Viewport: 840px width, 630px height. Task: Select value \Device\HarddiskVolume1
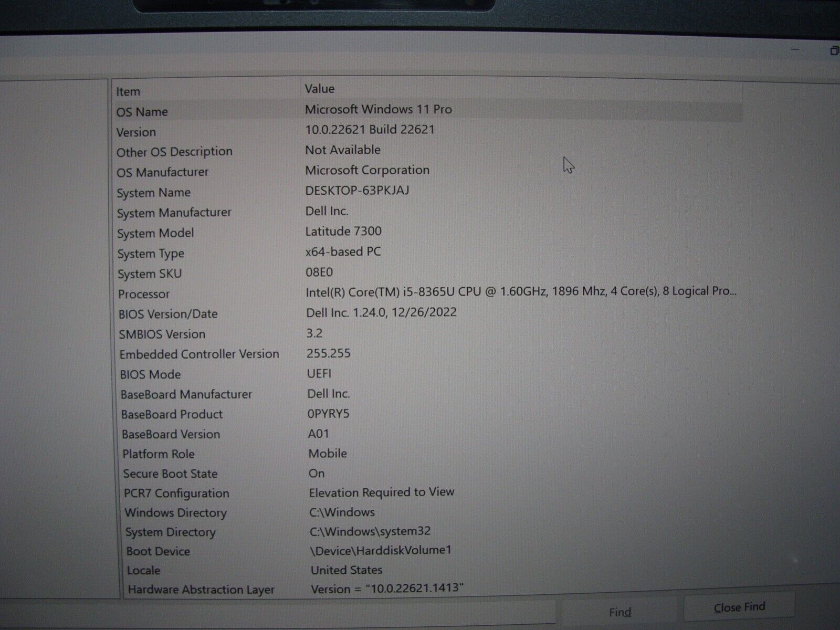[x=381, y=550]
